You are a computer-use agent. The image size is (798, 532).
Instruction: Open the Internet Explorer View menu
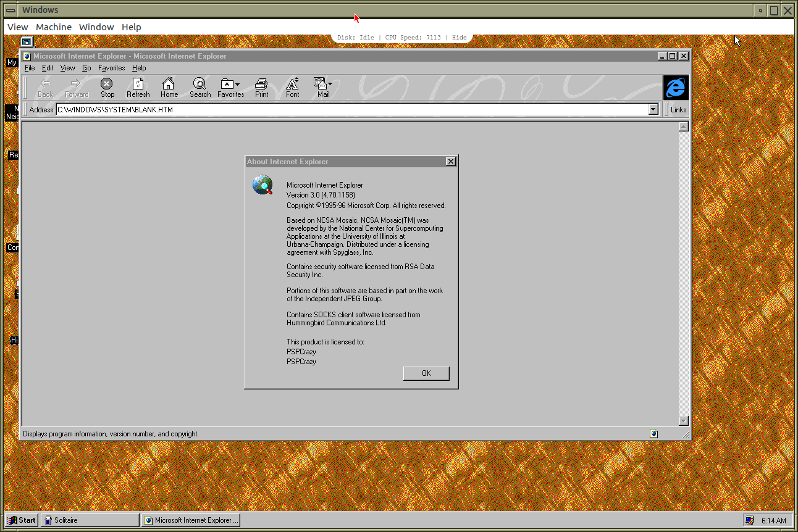tap(68, 68)
